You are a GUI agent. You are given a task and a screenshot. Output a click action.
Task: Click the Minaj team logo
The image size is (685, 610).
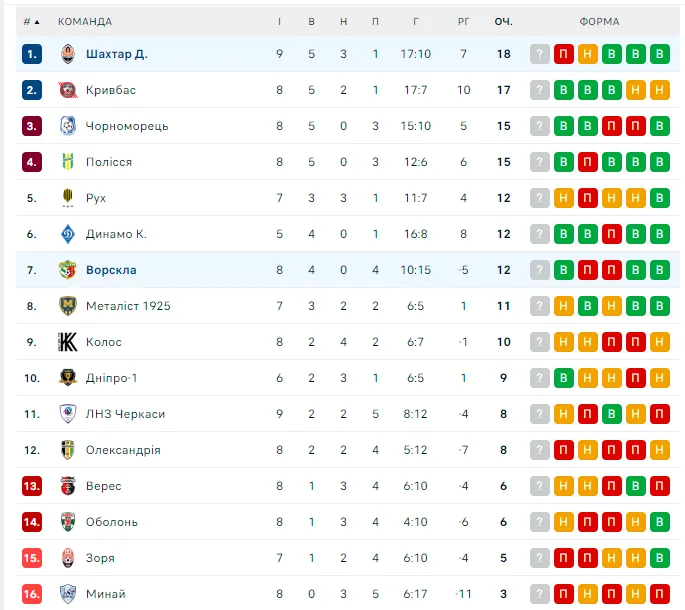coord(68,594)
